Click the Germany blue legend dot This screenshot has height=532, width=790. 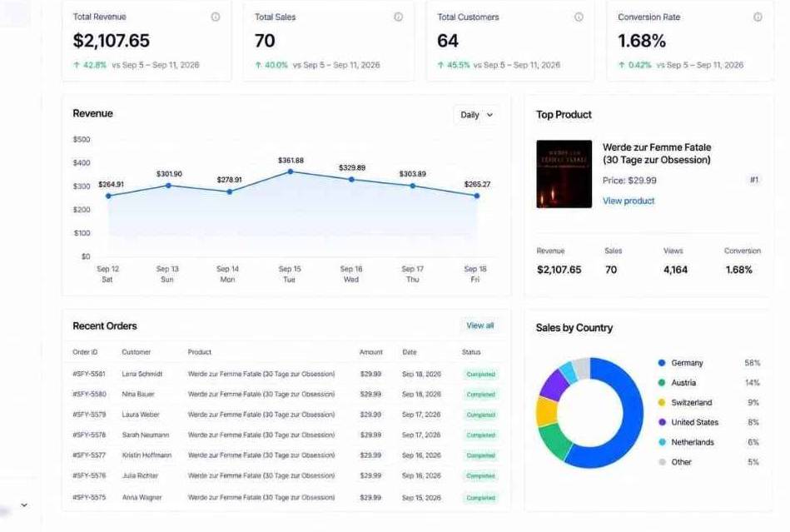[662, 363]
